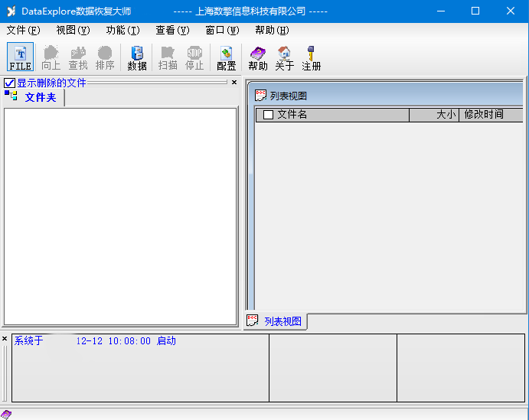This screenshot has width=529, height=420.
Task: Click the 注册 (register) key icon
Action: (311, 57)
